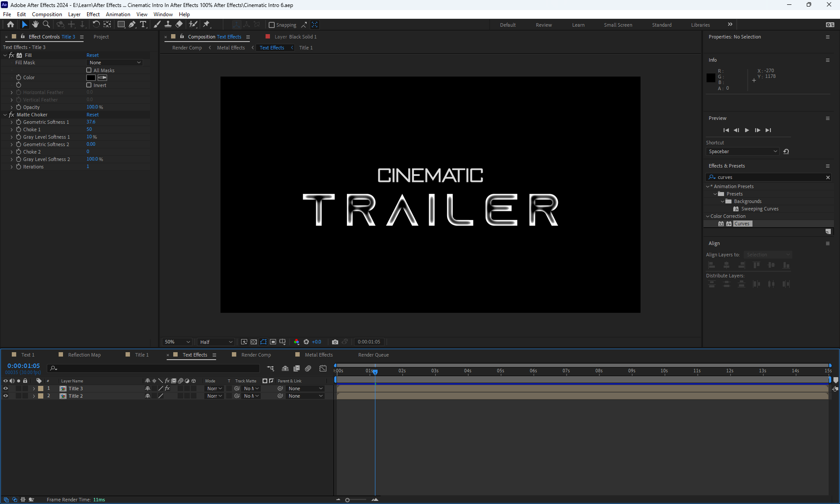The image size is (840, 504).
Task: Select the Puppet Pin tool
Action: pos(206,24)
